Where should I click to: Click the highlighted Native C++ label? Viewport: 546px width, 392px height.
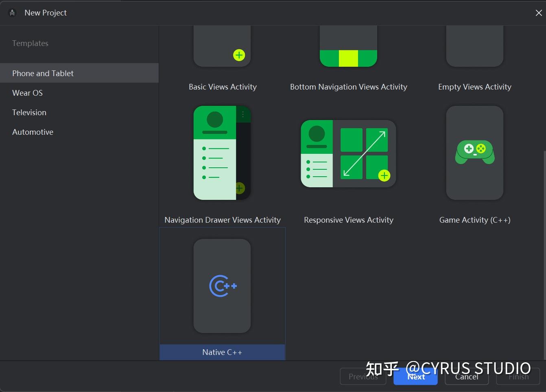(x=222, y=352)
